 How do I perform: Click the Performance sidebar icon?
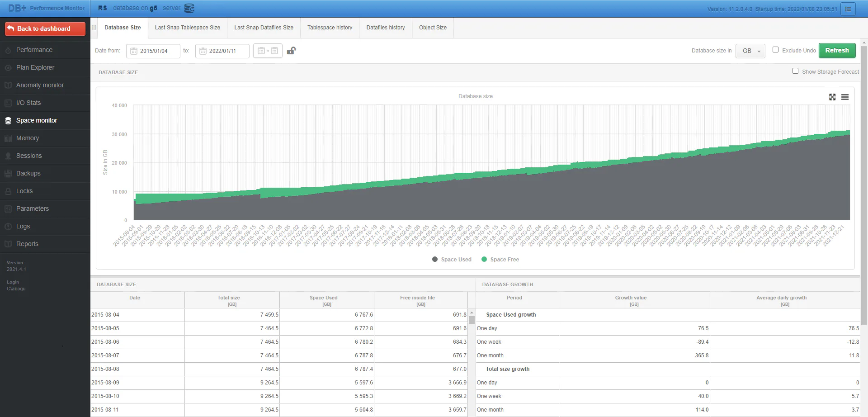[8, 50]
